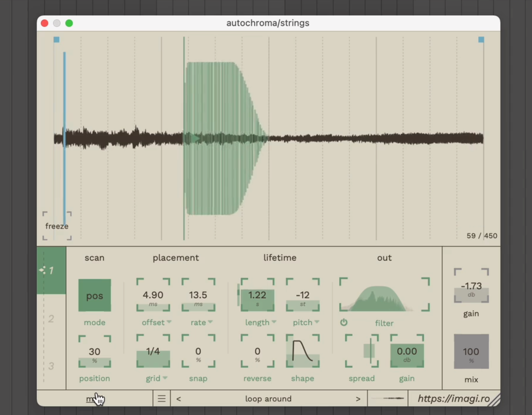The height and width of the screenshot is (415, 532).
Task: Click the mix 100% slider box
Action: (x=471, y=352)
